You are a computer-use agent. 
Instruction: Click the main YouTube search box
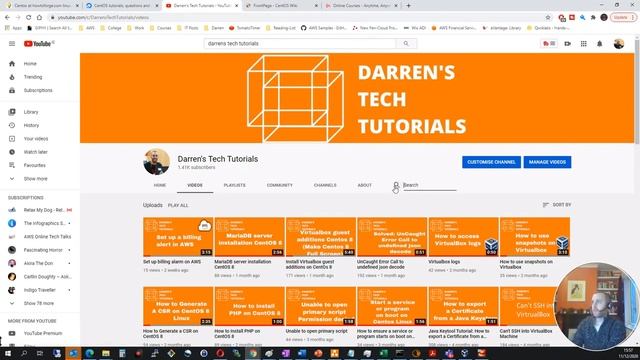(300, 44)
